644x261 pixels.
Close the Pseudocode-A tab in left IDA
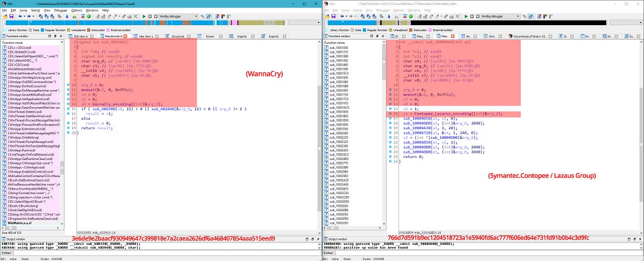pos(125,36)
